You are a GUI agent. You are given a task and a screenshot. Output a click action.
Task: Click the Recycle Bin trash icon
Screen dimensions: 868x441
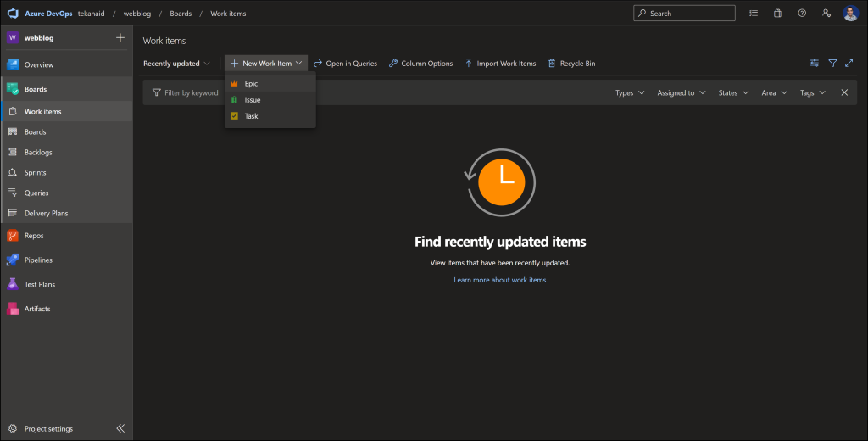pyautogui.click(x=553, y=64)
